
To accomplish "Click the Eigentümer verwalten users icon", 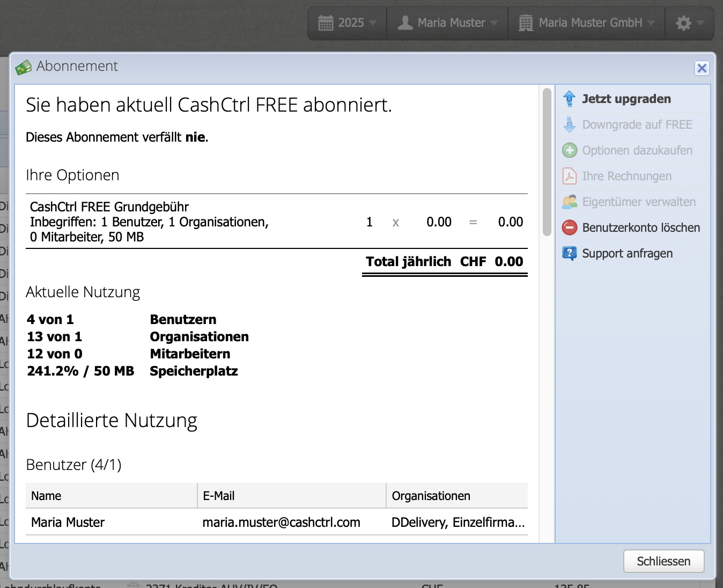I will (x=569, y=202).
